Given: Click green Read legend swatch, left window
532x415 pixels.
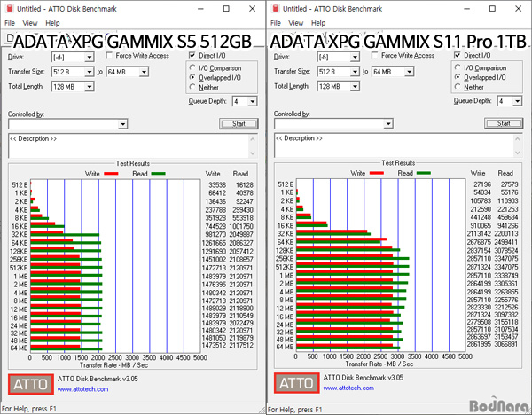Looking at the screenshot, I should pyautogui.click(x=158, y=174).
